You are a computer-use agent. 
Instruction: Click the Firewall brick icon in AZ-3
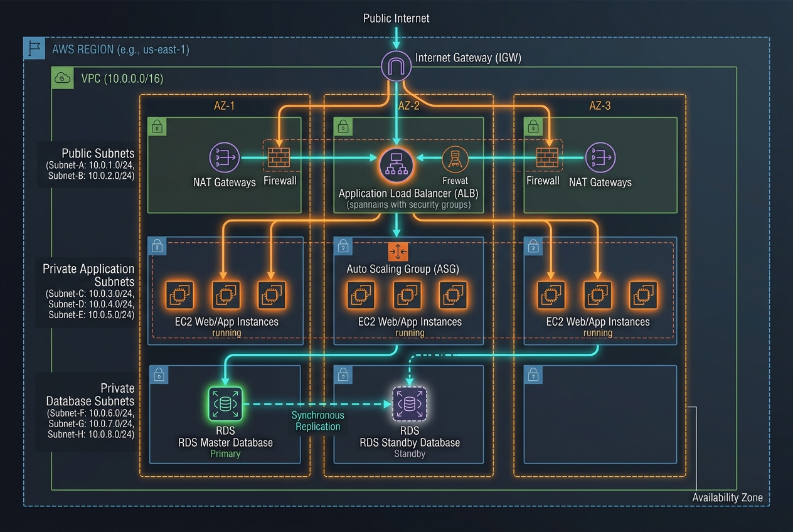(x=547, y=157)
